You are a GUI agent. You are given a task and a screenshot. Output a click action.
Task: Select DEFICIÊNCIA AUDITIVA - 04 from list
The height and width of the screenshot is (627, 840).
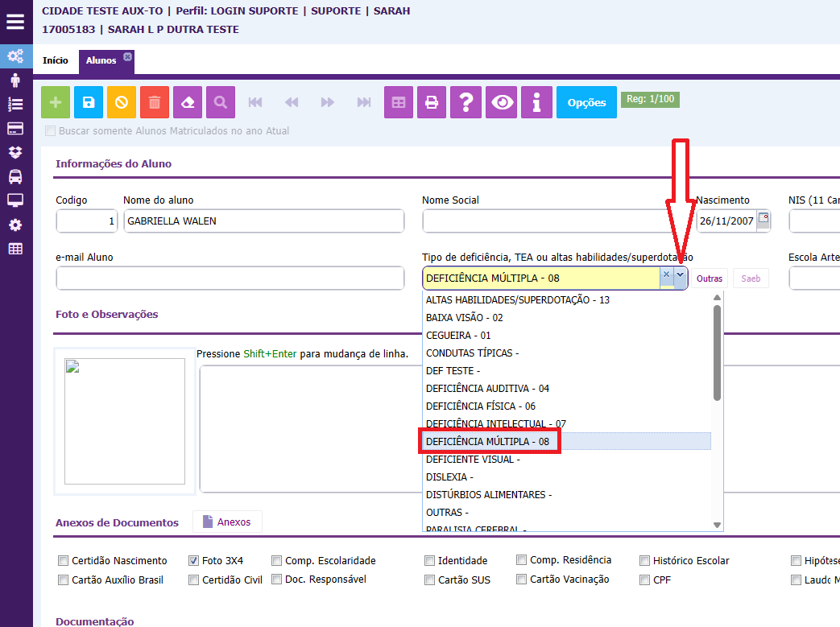point(487,389)
